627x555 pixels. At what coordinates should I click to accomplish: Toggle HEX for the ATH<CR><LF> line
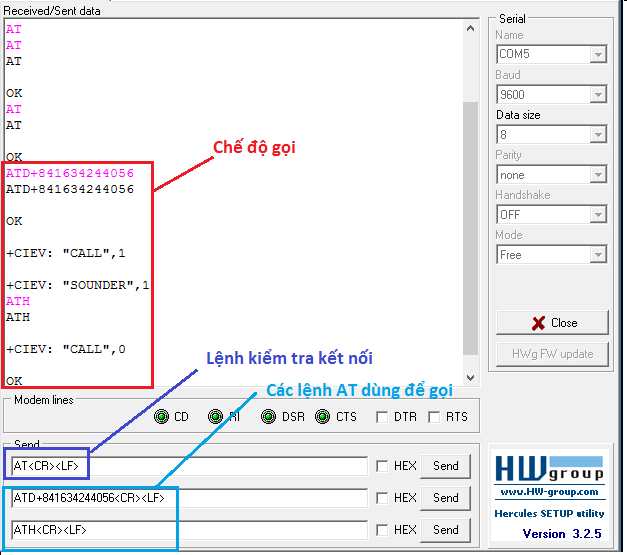click(x=382, y=530)
